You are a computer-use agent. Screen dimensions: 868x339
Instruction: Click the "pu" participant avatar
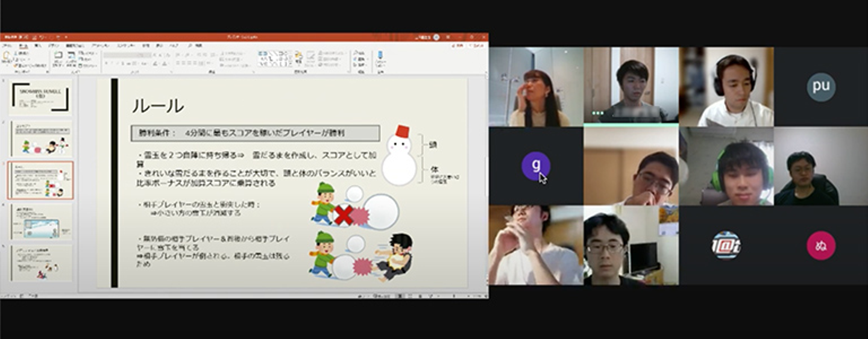point(820,86)
